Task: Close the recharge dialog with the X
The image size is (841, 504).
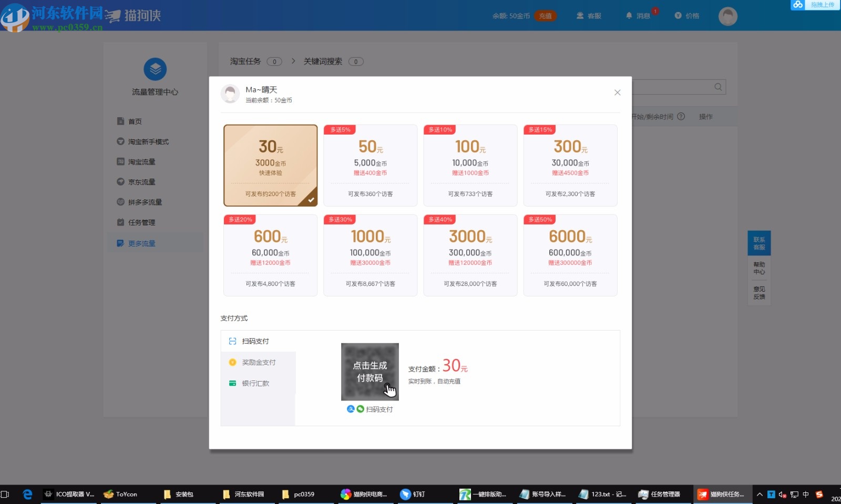Action: click(x=618, y=92)
